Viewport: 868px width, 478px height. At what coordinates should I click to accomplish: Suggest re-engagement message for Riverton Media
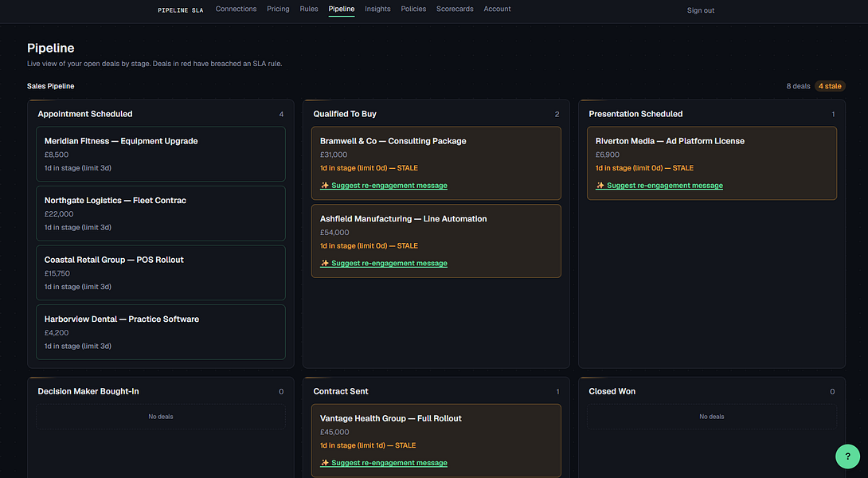659,186
